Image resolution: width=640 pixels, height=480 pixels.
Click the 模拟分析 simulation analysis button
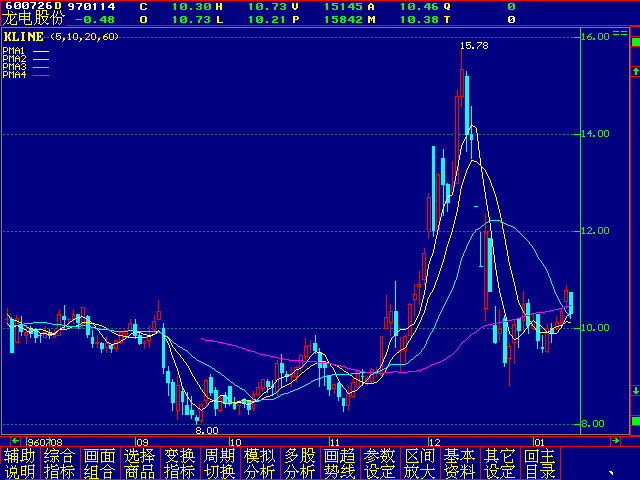coord(260,463)
